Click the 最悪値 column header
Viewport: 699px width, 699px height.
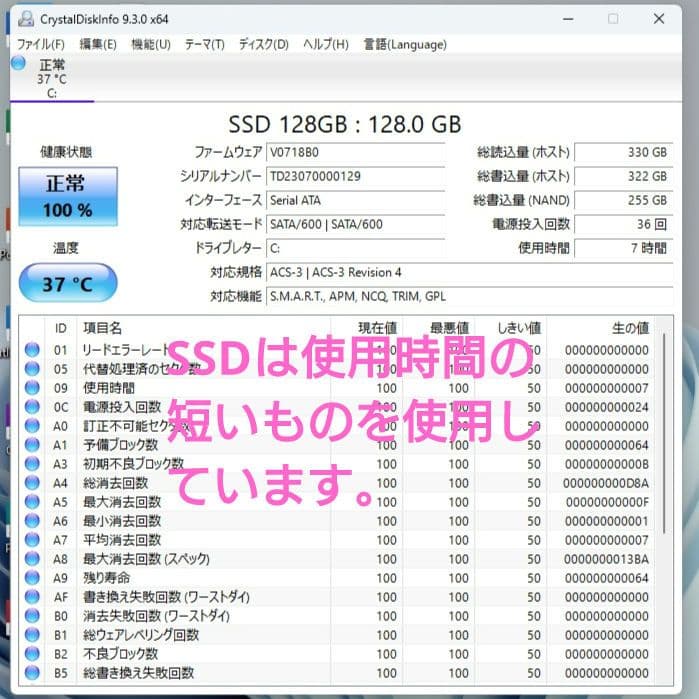pyautogui.click(x=439, y=329)
